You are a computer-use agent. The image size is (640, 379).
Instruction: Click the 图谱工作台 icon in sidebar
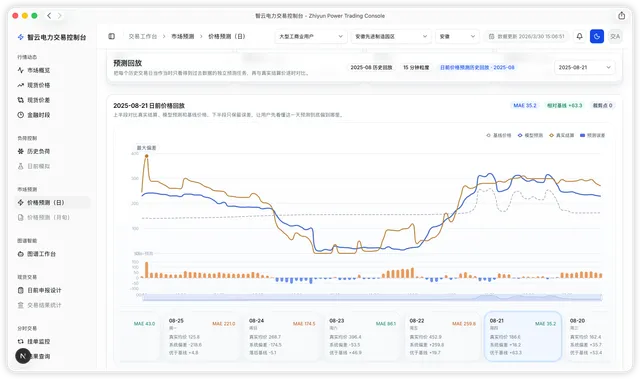pos(20,254)
